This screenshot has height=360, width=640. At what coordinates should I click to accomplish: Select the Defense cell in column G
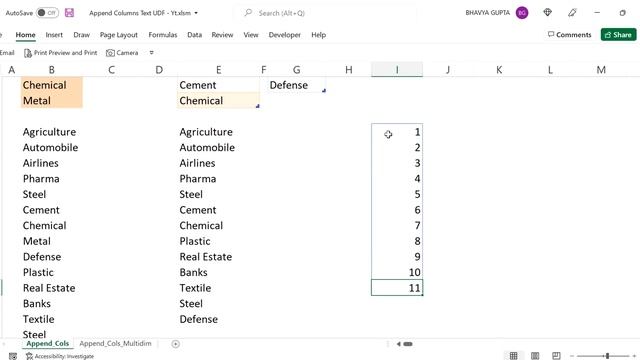click(297, 85)
